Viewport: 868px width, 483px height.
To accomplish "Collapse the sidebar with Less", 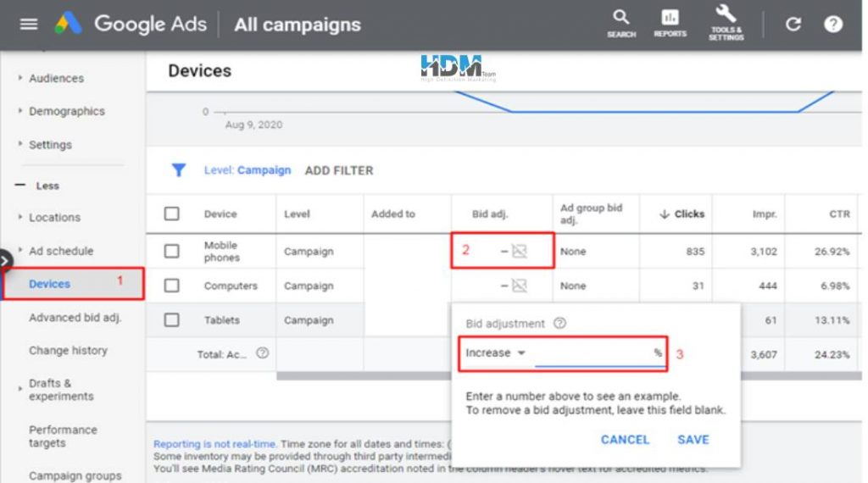I will click(37, 186).
